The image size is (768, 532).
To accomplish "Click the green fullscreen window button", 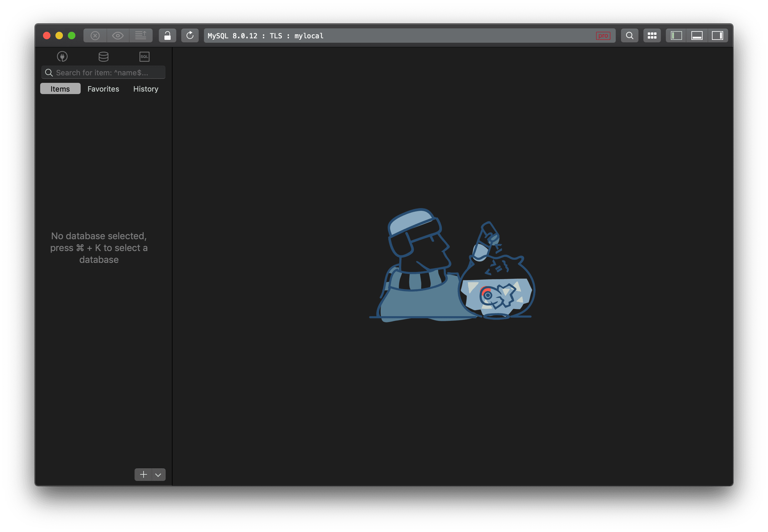I will tap(72, 36).
